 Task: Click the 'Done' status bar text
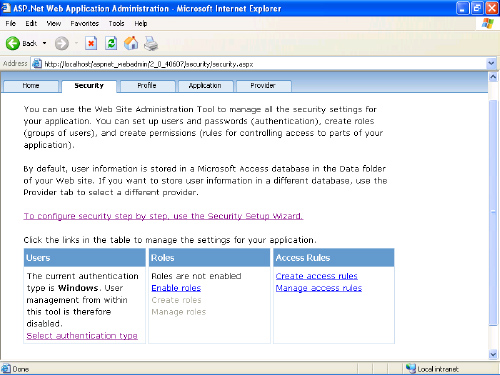[21, 369]
